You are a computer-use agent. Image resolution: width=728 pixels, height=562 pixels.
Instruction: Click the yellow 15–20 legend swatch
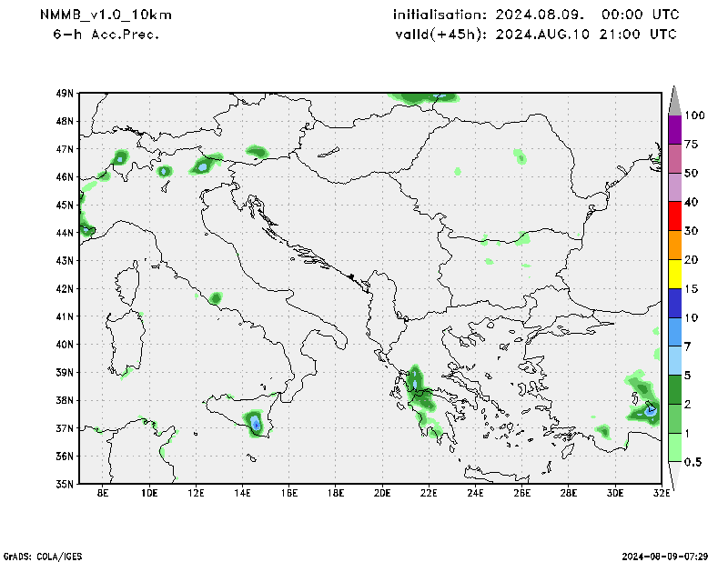674,274
